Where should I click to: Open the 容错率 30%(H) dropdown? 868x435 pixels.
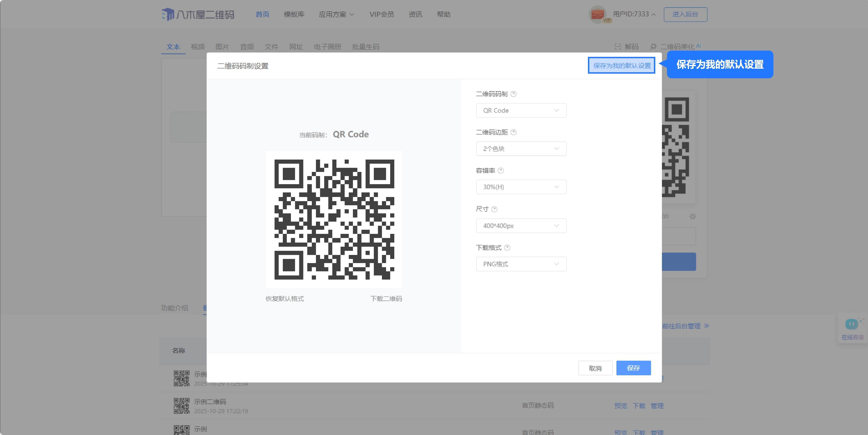click(x=521, y=187)
